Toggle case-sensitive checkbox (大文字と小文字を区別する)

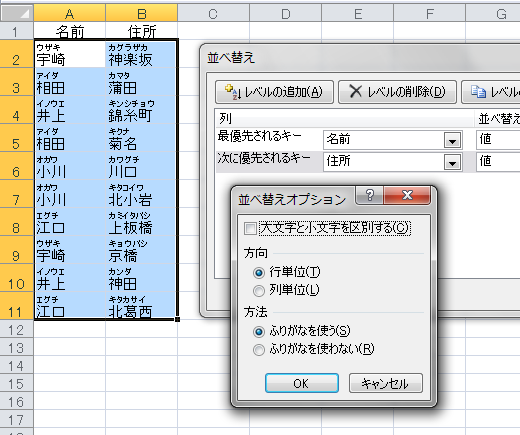click(x=250, y=229)
